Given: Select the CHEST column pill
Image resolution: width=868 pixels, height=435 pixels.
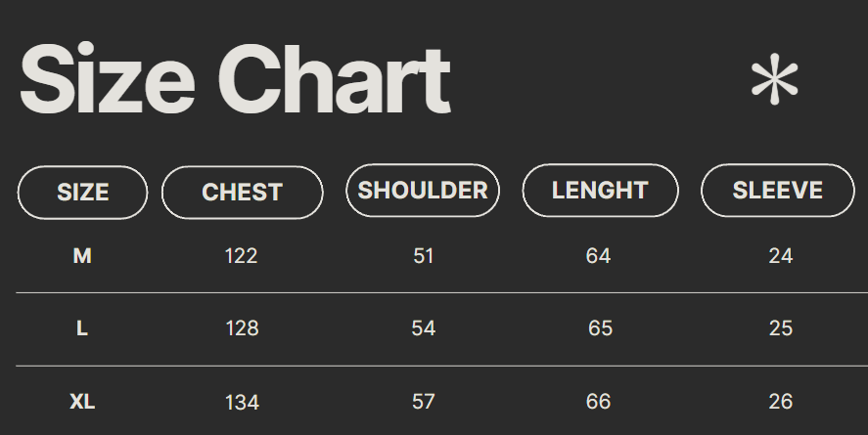Looking at the screenshot, I should [242, 193].
